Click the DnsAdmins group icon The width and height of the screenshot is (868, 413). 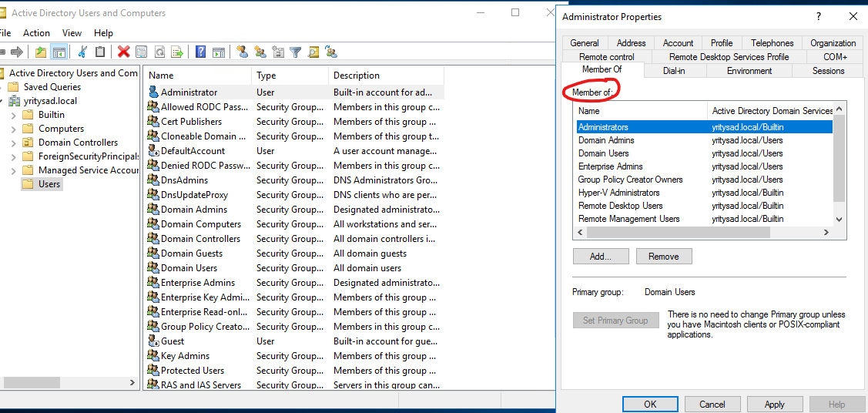[153, 180]
